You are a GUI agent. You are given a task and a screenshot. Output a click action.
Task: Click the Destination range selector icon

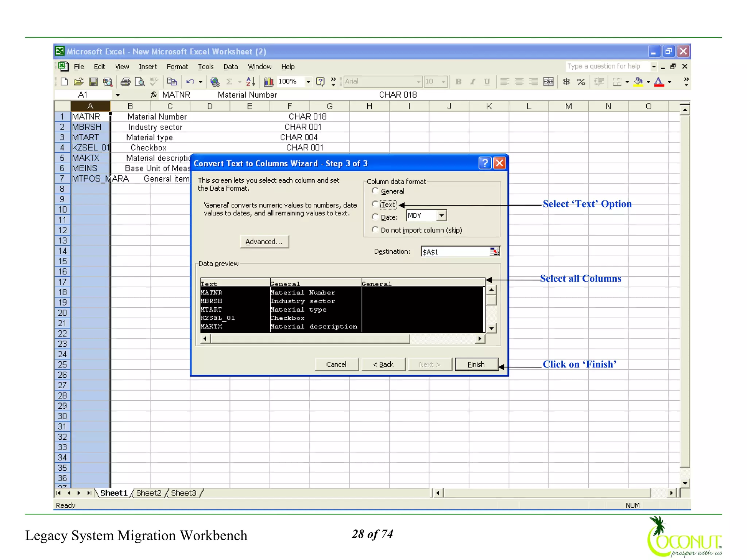(x=494, y=252)
